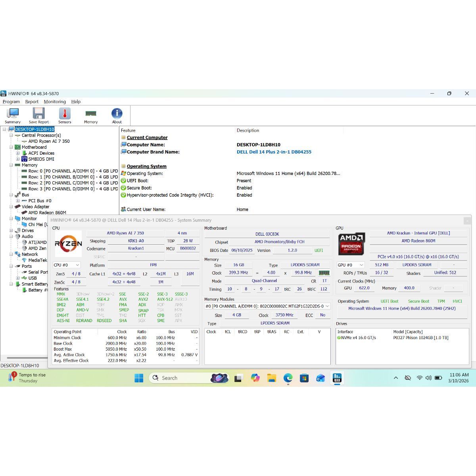Click the memory chip icon beside 99.8 MHz
The height and width of the screenshot is (476, 476).
pos(324,273)
